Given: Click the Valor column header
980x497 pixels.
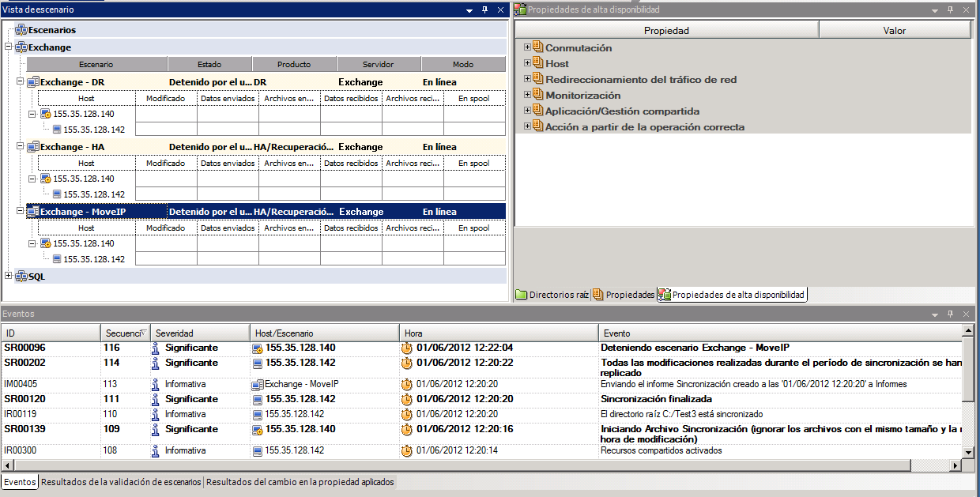Looking at the screenshot, I should pyautogui.click(x=894, y=31).
